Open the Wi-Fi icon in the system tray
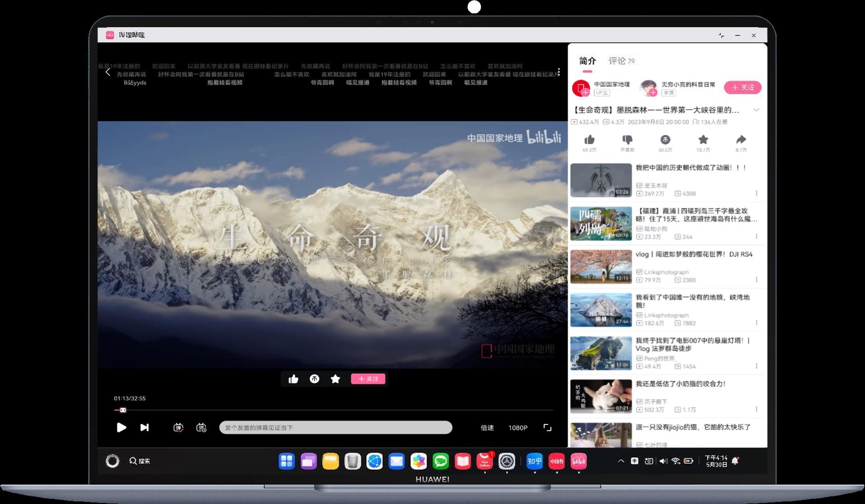Screen dimensions: 865x504 [676, 461]
